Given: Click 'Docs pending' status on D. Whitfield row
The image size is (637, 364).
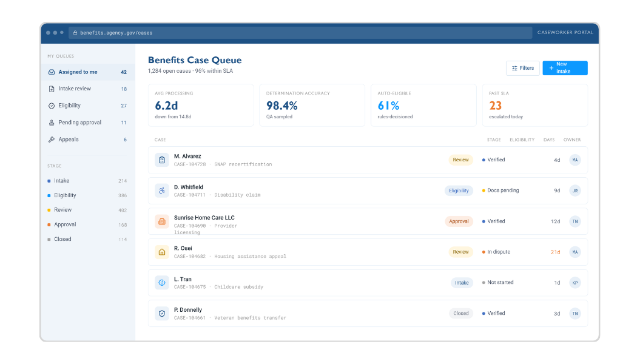Looking at the screenshot, I should pyautogui.click(x=500, y=190).
